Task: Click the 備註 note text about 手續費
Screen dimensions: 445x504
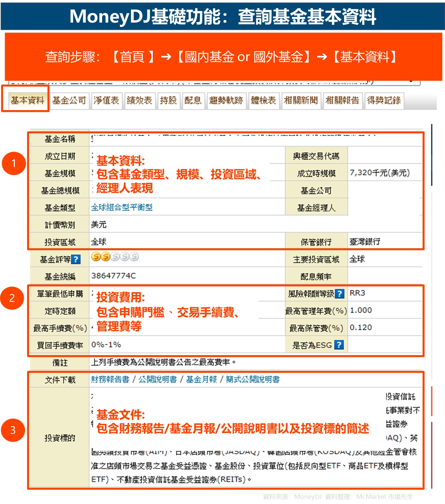Action: click(163, 362)
